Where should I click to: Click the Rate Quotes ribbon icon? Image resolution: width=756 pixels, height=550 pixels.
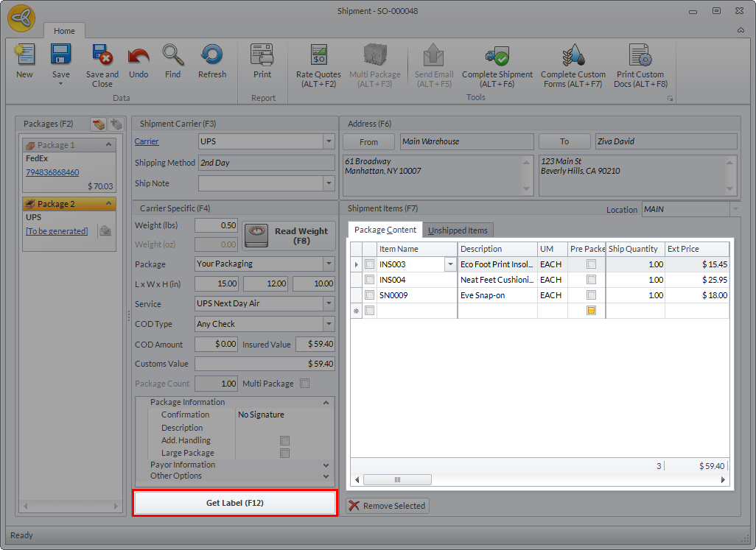coord(318,55)
